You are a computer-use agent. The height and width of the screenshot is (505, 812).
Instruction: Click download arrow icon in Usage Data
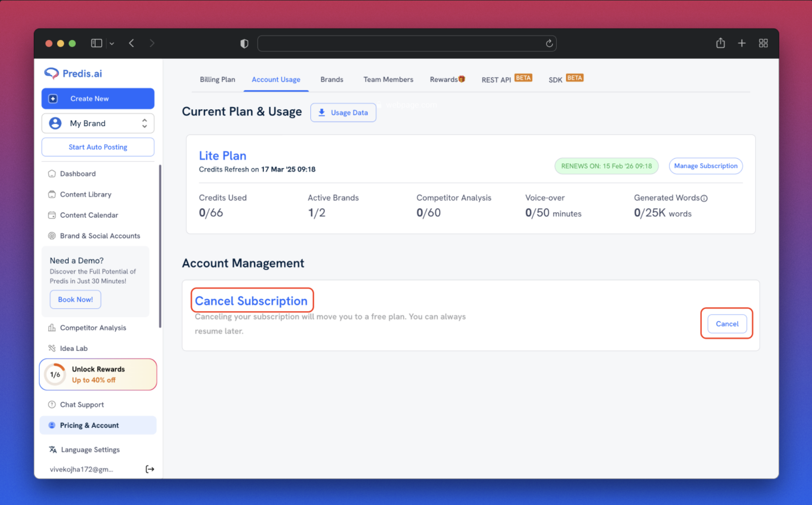pyautogui.click(x=322, y=113)
